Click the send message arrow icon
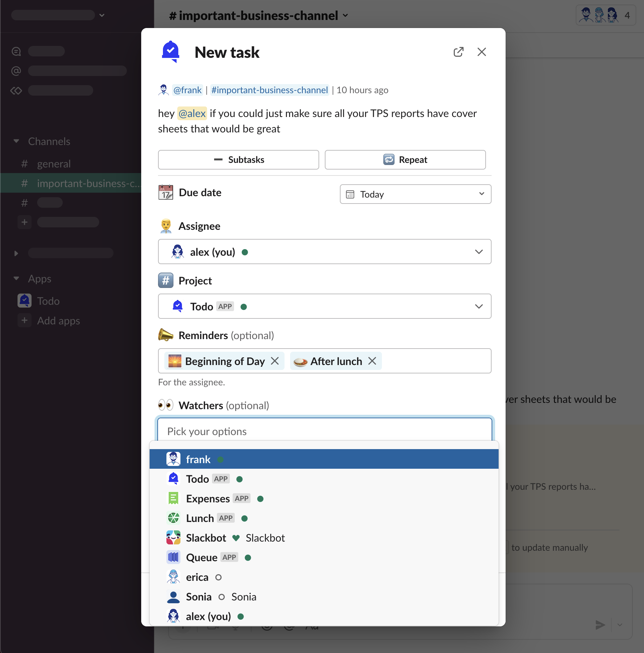The image size is (644, 653). point(600,625)
